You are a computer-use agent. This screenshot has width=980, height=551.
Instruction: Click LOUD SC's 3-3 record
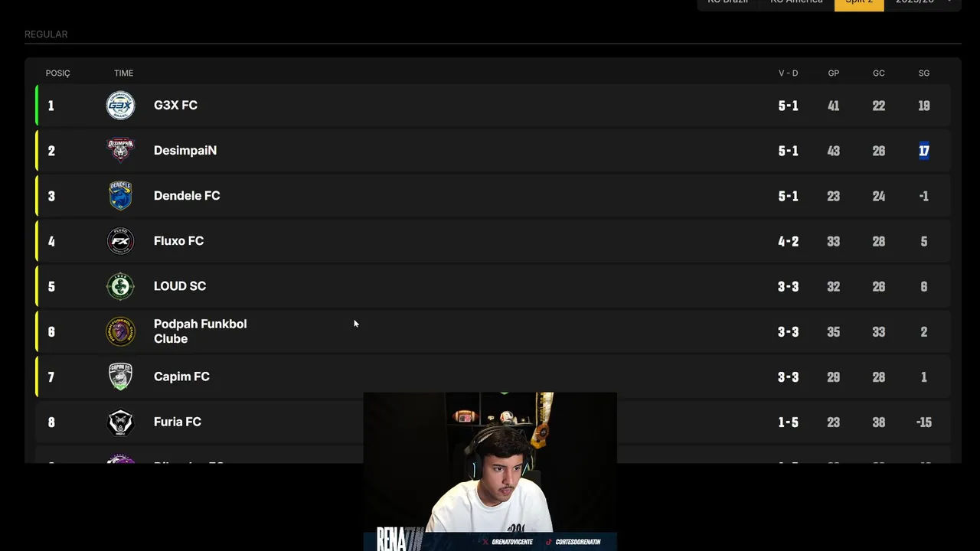[789, 286]
